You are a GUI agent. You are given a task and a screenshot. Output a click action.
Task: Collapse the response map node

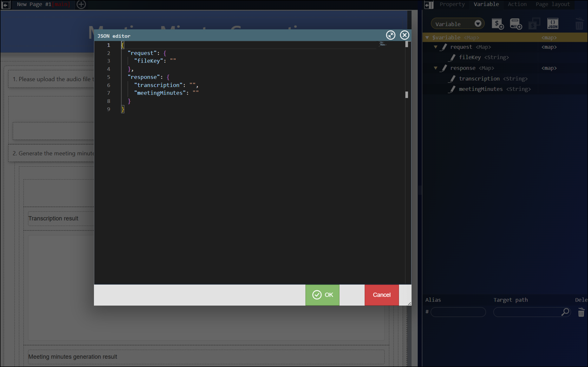[435, 68]
